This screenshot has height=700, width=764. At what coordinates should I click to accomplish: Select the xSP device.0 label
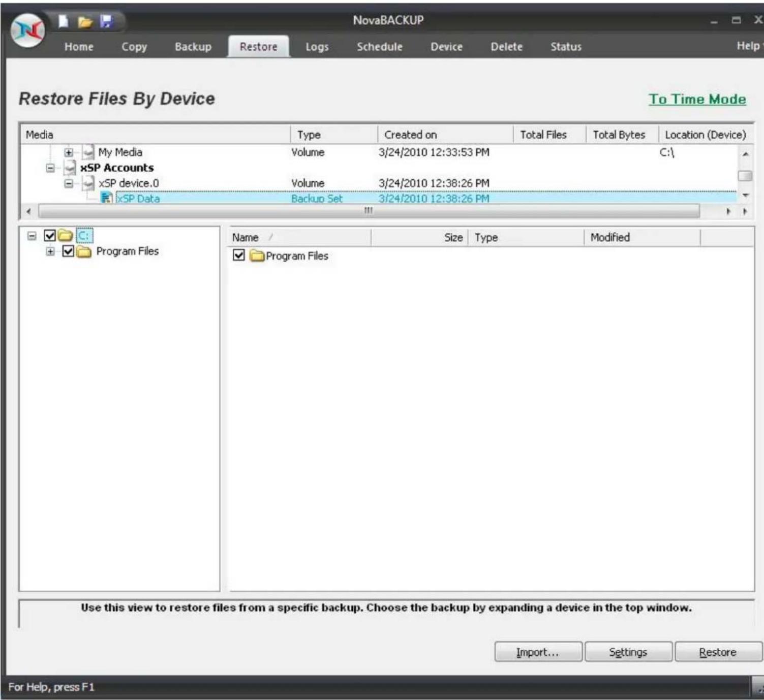(x=129, y=183)
